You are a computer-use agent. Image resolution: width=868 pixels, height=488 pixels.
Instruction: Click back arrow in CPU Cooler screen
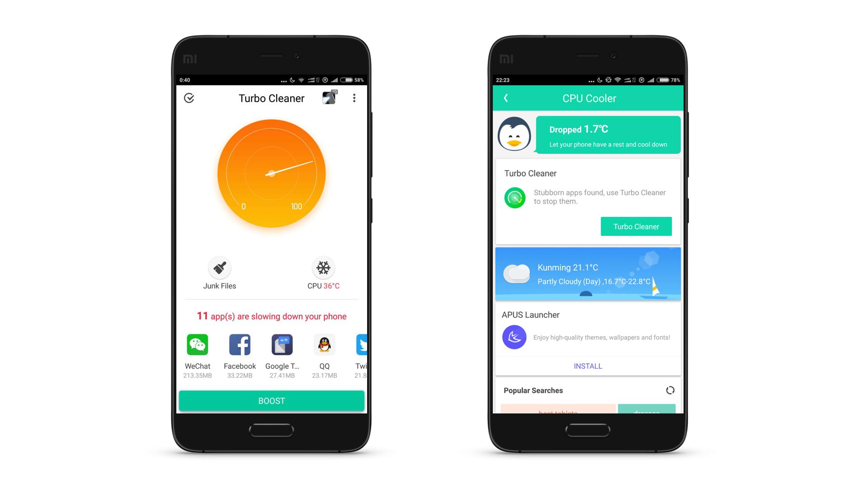pos(505,98)
